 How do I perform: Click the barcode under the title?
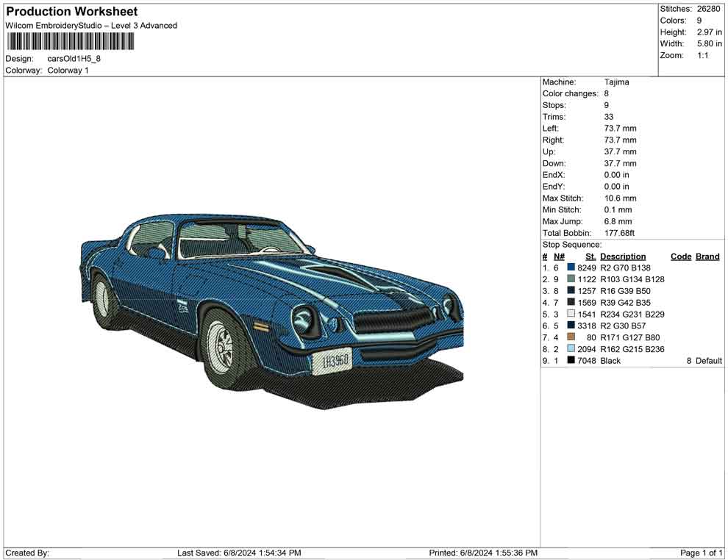(x=70, y=42)
